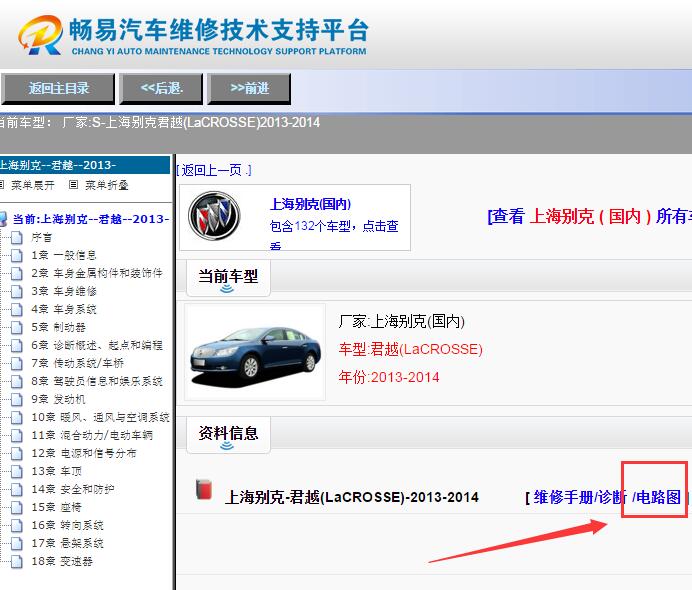Select the 上海别克--君越--2013- sidebar header

point(85,165)
